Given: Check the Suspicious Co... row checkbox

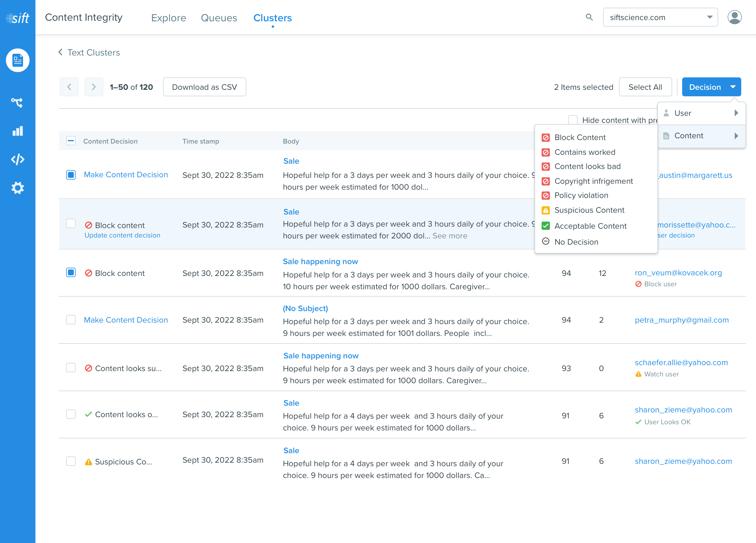Looking at the screenshot, I should click(x=71, y=461).
